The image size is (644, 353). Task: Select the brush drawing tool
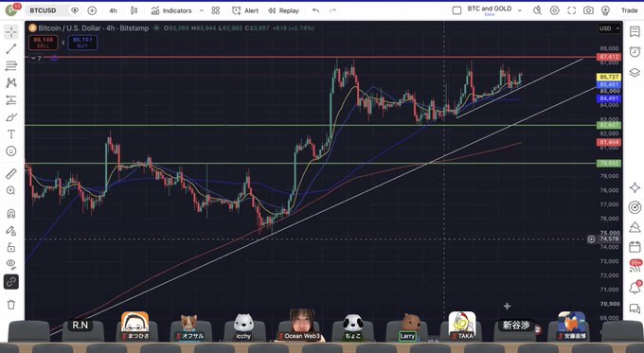click(x=11, y=117)
